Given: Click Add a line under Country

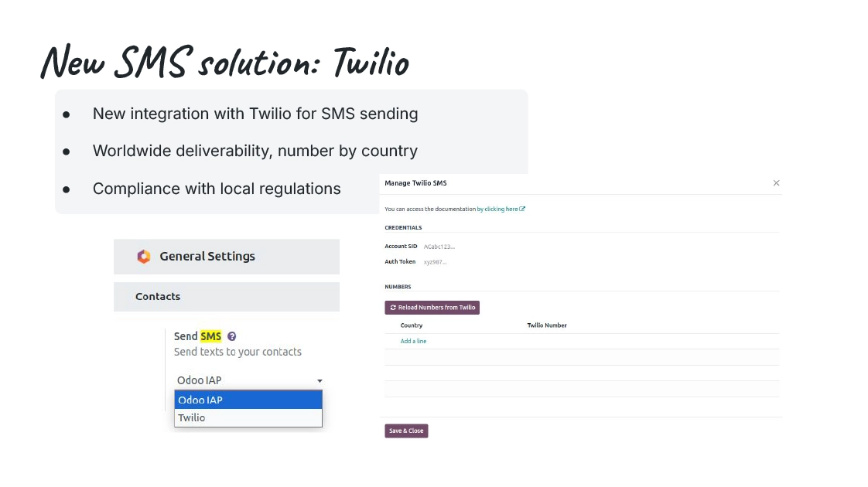Looking at the screenshot, I should [414, 342].
